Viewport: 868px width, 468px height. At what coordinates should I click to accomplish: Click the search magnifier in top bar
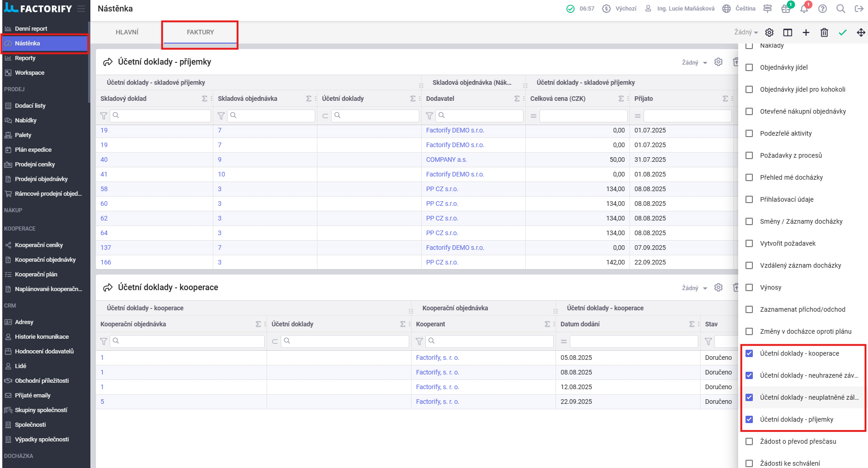pyautogui.click(x=840, y=9)
